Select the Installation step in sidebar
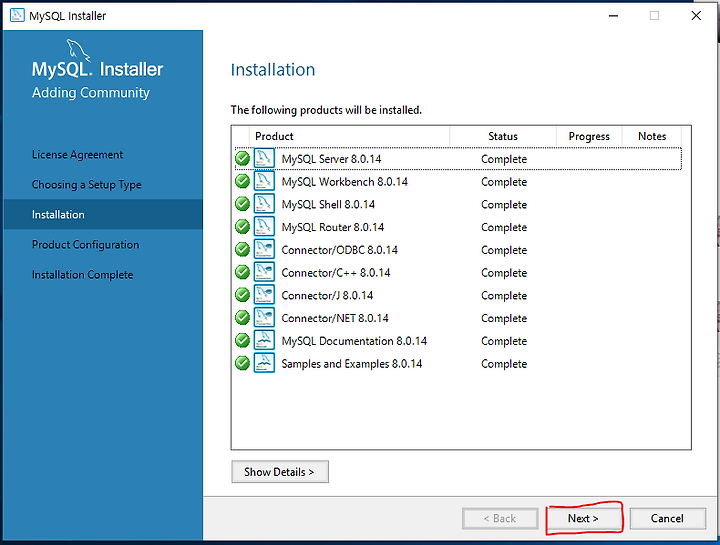 click(103, 214)
